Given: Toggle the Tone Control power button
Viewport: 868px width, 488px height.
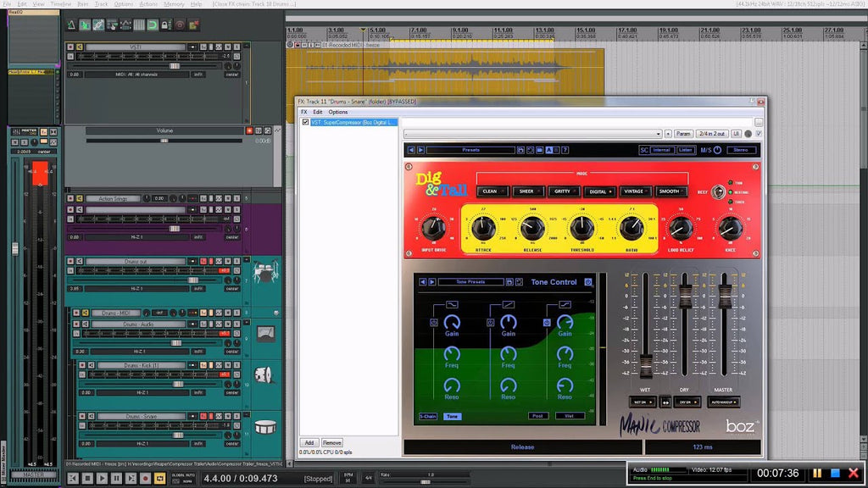Looking at the screenshot, I should click(588, 282).
